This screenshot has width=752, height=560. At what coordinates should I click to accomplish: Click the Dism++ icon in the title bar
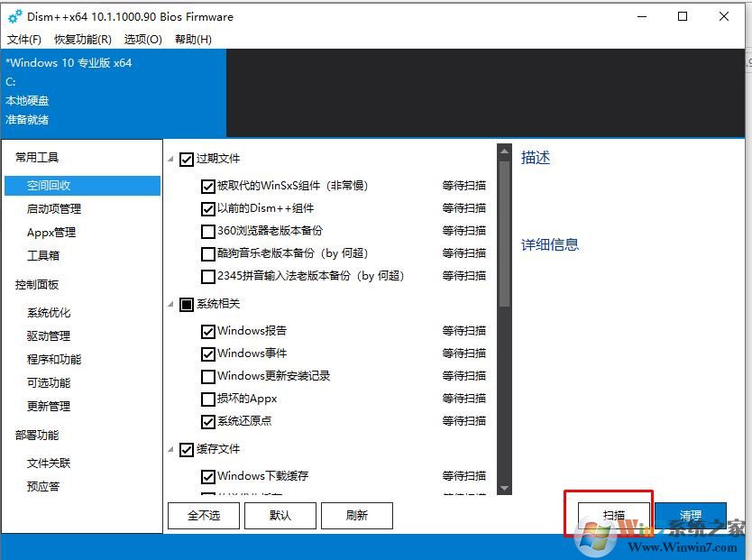(x=13, y=16)
